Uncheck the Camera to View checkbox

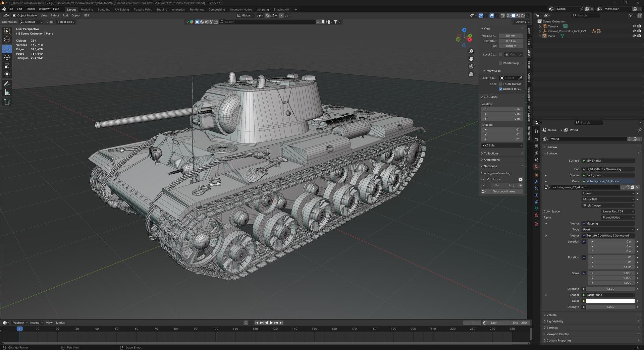coord(500,89)
